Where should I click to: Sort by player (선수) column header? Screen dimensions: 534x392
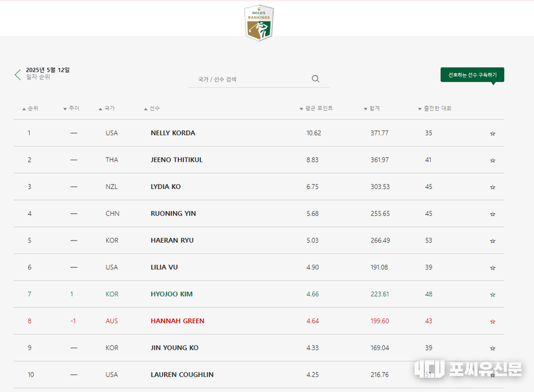tap(152, 108)
